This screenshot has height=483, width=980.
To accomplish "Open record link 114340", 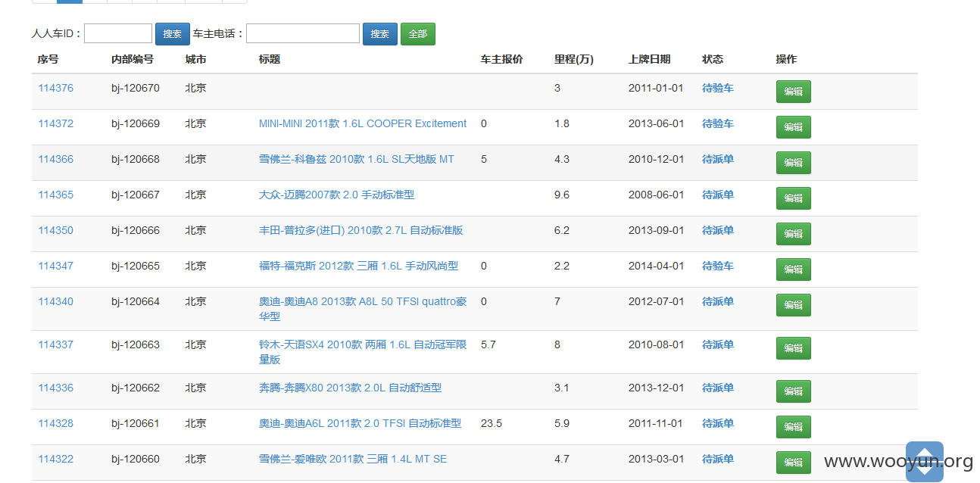I will pyautogui.click(x=56, y=301).
